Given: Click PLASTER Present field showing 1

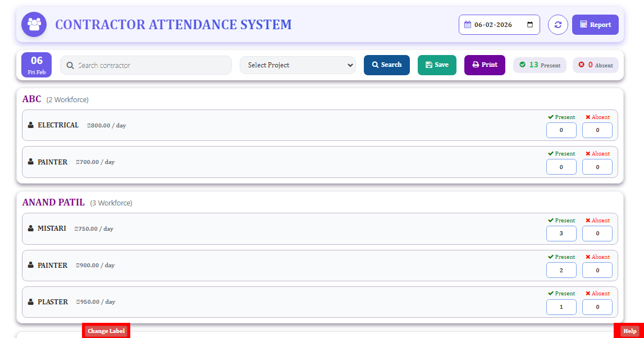Looking at the screenshot, I should (x=561, y=307).
